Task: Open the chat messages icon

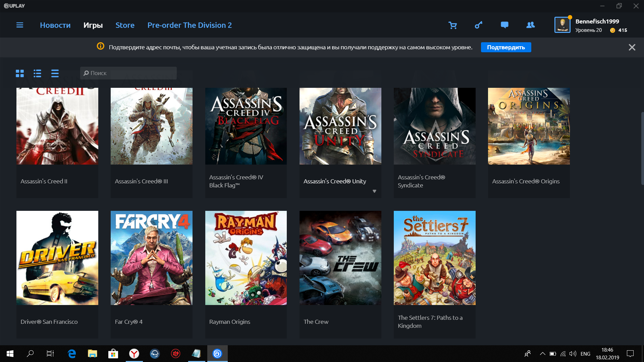Action: pyautogui.click(x=504, y=25)
